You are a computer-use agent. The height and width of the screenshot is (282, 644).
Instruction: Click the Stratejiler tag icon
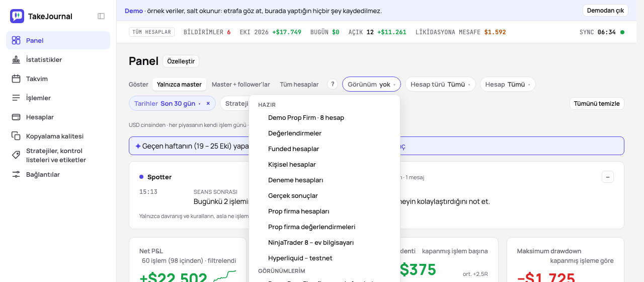click(x=16, y=155)
